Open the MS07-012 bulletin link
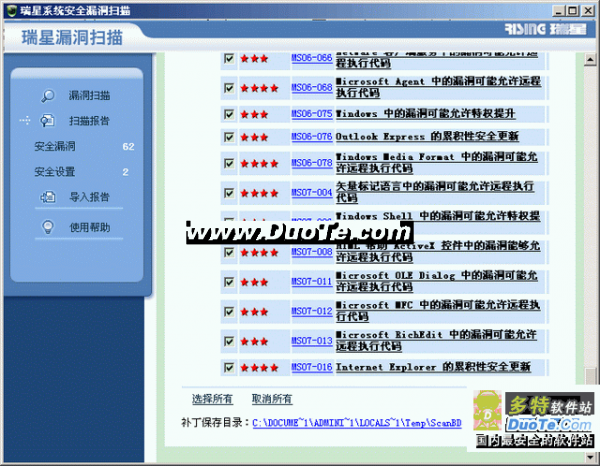Screen dimensions: 600x466 click(312, 311)
